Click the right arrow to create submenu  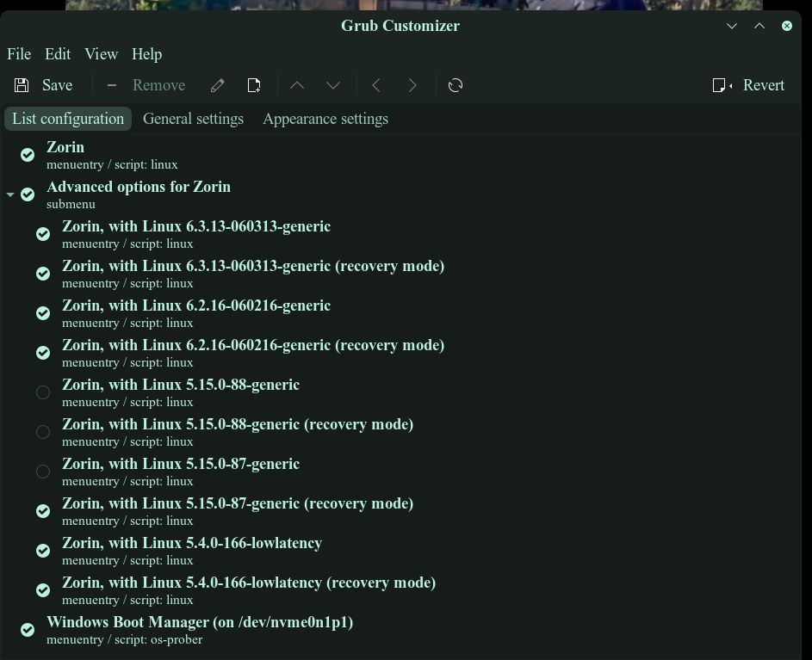(412, 85)
